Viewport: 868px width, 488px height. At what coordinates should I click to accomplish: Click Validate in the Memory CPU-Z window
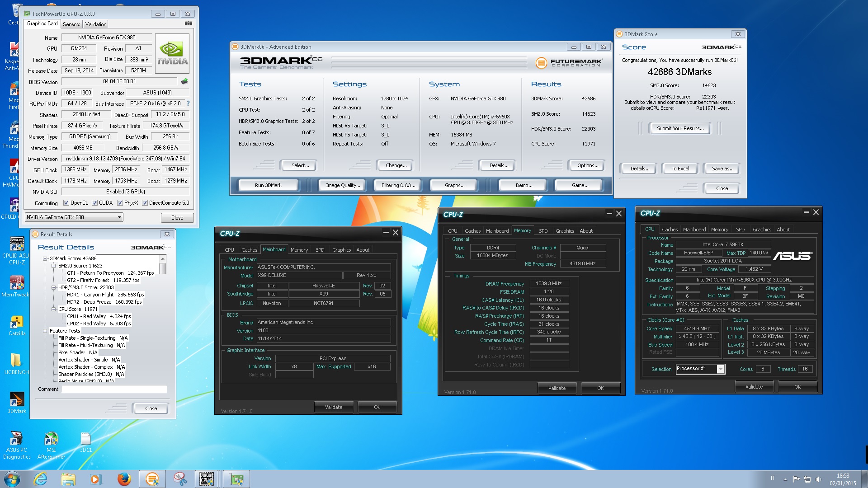coord(557,388)
